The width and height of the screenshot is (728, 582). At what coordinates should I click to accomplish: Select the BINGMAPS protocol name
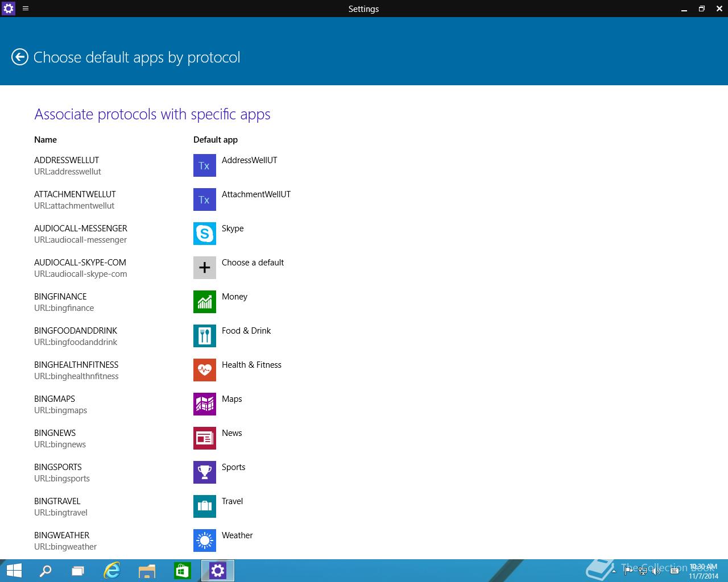[55, 399]
